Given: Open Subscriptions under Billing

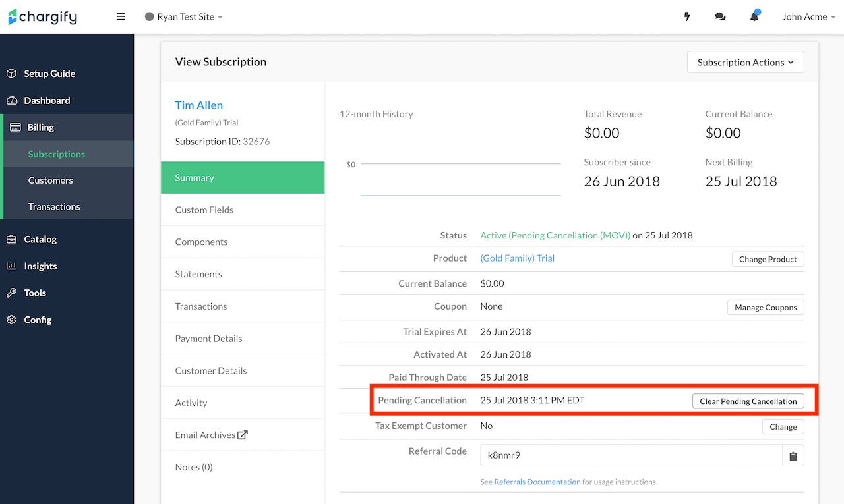Looking at the screenshot, I should click(x=68, y=154).
